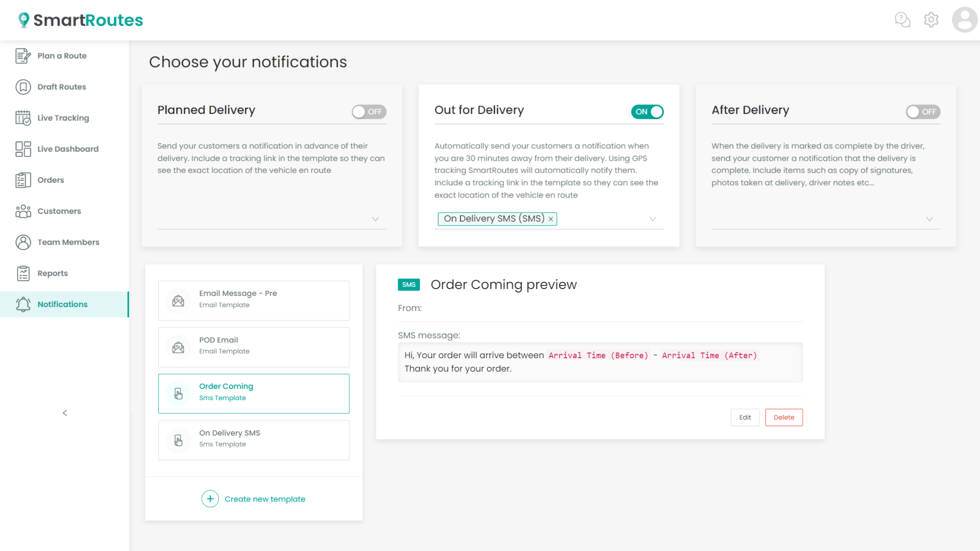The image size is (980, 551).
Task: Select the POD Email template
Action: click(x=254, y=347)
